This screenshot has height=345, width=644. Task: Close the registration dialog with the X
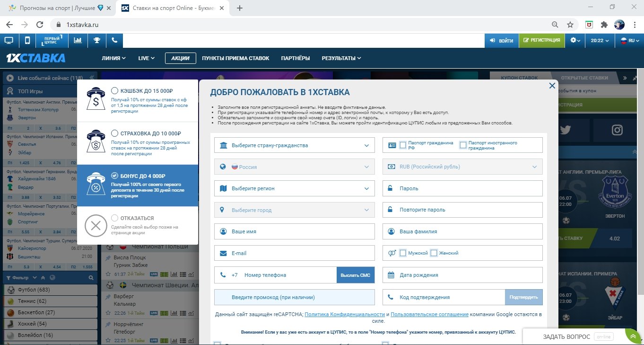[552, 86]
